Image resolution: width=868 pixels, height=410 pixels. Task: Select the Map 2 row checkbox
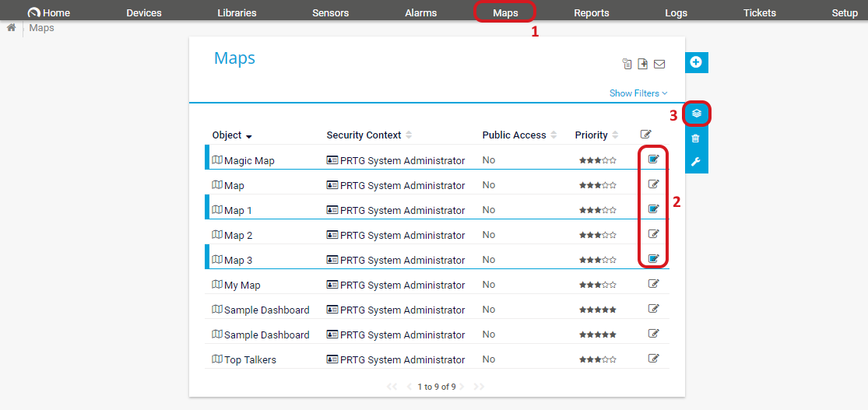tap(654, 234)
